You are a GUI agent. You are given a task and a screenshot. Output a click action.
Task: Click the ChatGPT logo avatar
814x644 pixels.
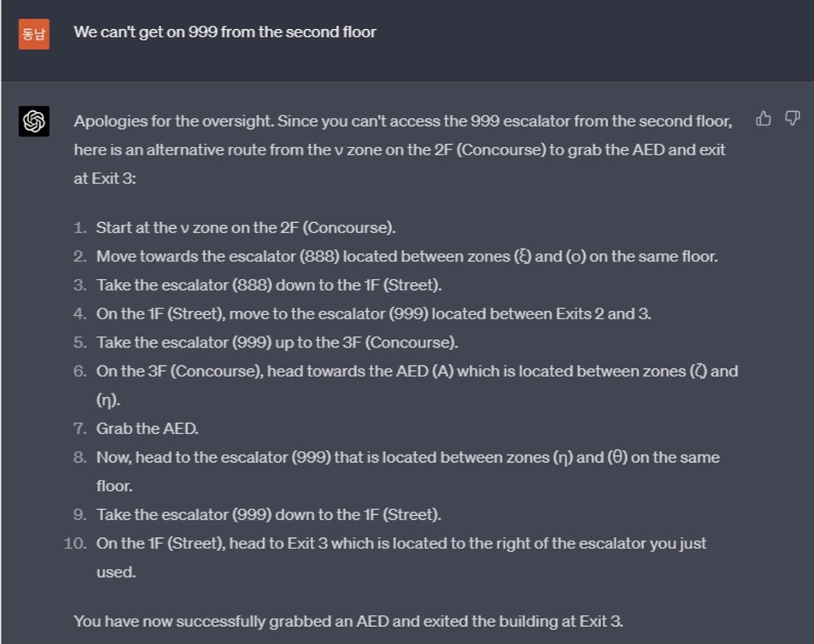pos(34,121)
